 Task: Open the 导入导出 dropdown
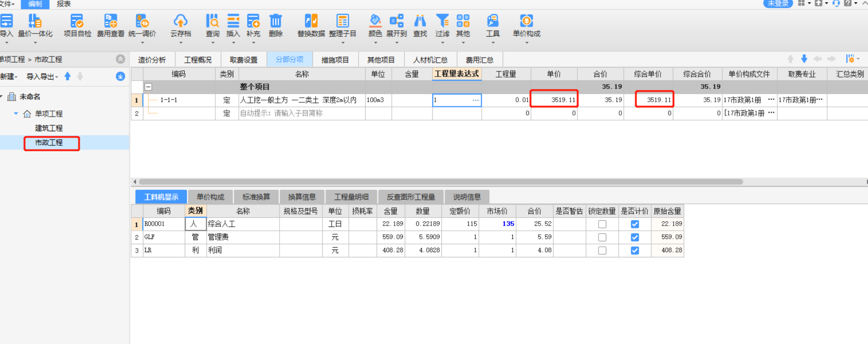click(42, 77)
